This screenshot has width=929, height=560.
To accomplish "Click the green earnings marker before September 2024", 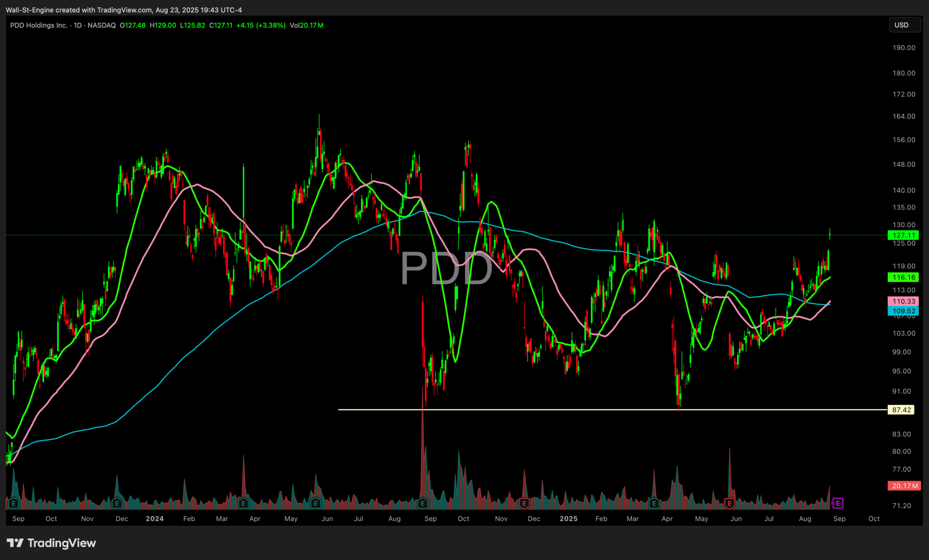I will click(x=422, y=503).
